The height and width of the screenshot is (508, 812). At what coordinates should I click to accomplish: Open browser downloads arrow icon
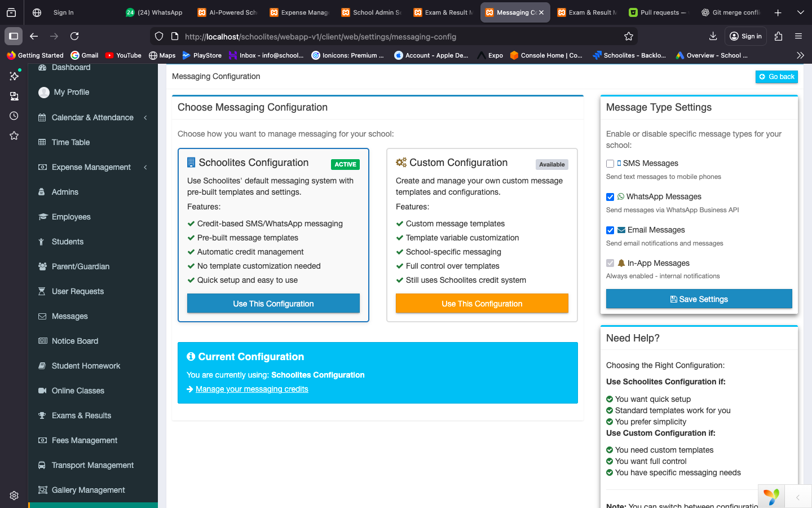coord(713,36)
